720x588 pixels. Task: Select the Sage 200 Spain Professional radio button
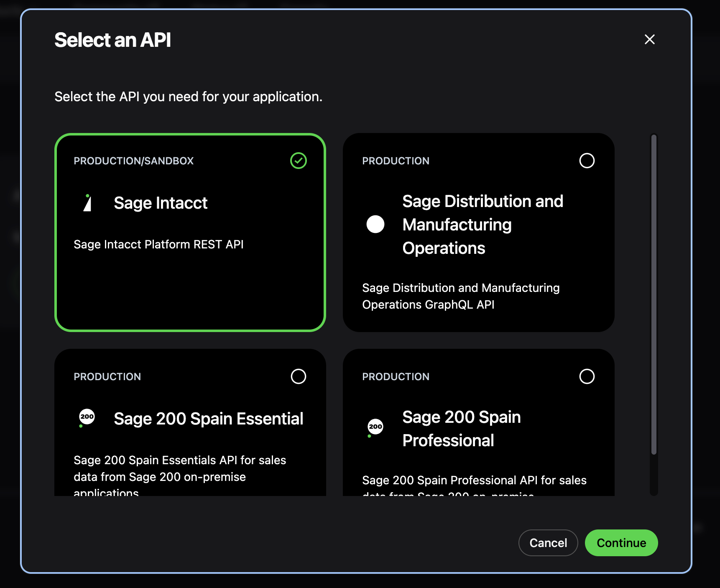[587, 376]
